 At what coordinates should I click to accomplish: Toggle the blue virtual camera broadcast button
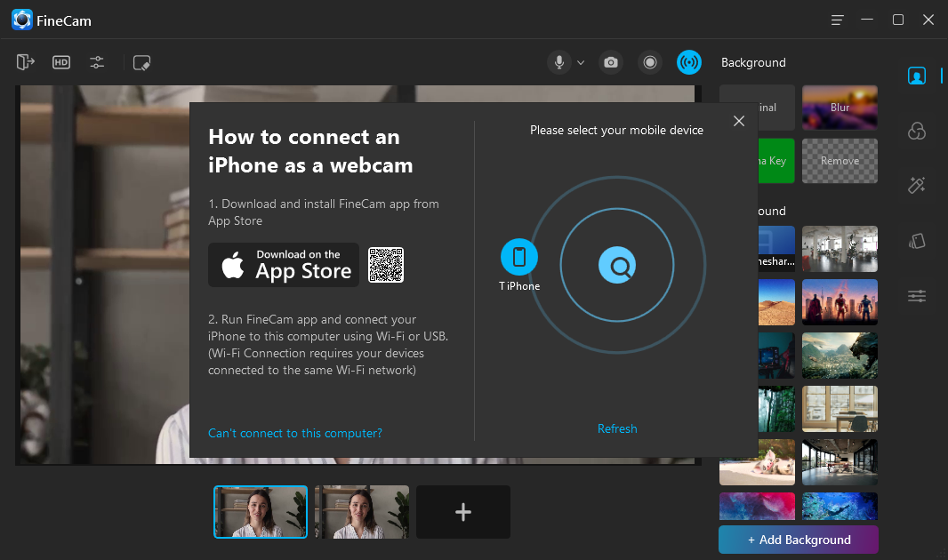point(689,62)
